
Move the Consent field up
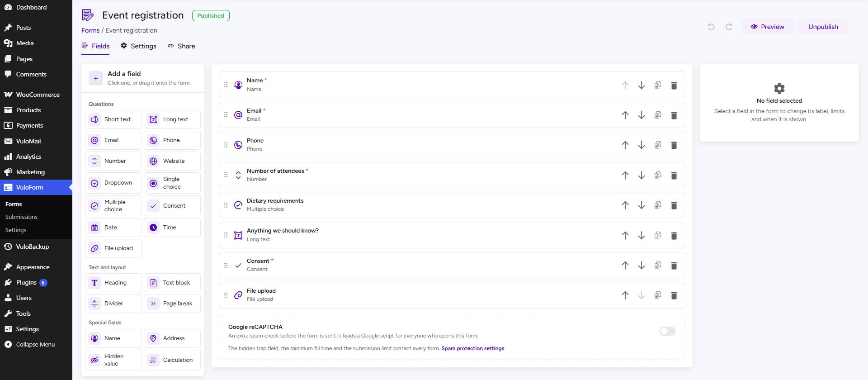tap(625, 266)
